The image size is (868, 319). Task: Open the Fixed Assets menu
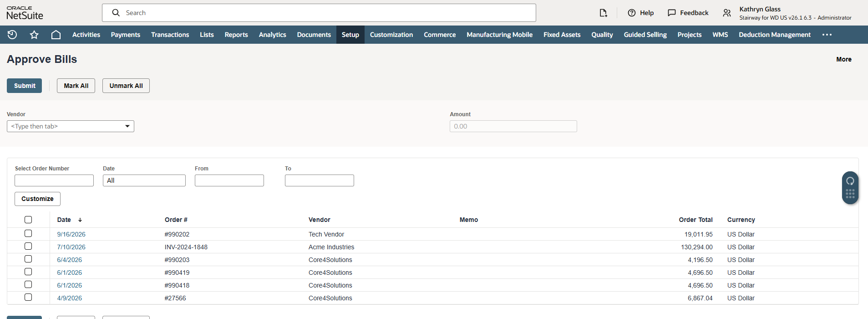tap(562, 35)
